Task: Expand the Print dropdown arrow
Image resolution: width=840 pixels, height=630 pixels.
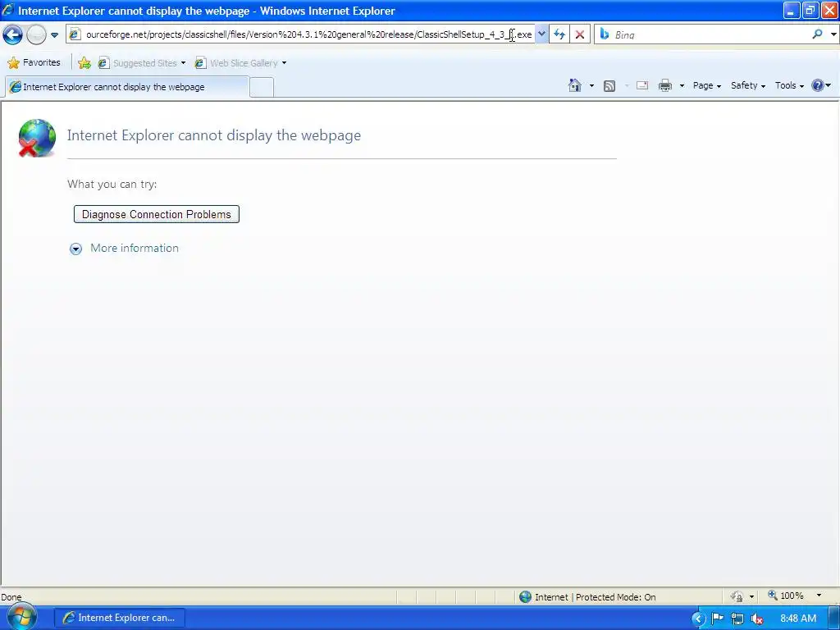Action: click(x=682, y=85)
